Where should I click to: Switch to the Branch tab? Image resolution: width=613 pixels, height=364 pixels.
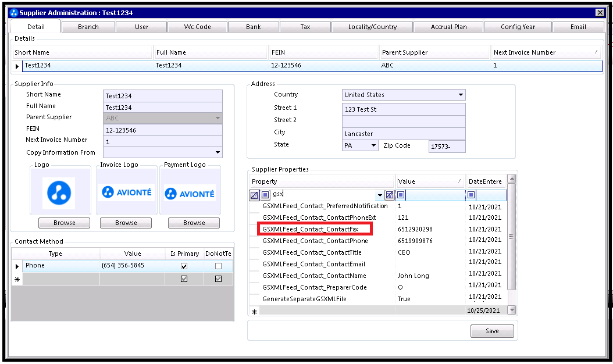point(88,27)
